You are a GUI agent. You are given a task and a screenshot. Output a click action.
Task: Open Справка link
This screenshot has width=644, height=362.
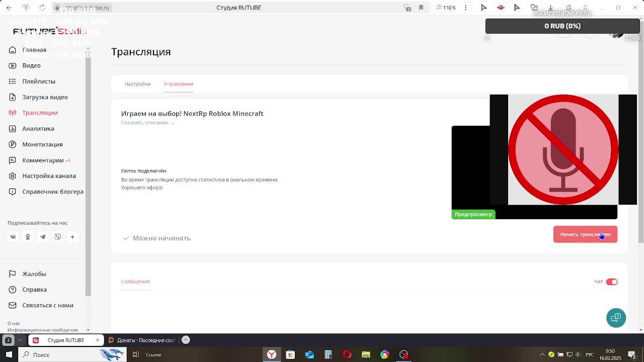coord(34,290)
